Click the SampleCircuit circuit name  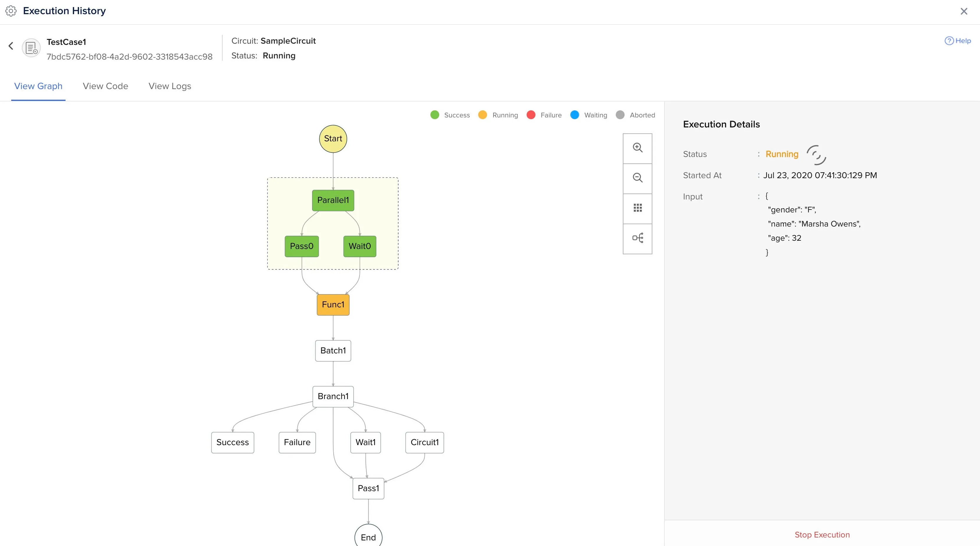[288, 41]
